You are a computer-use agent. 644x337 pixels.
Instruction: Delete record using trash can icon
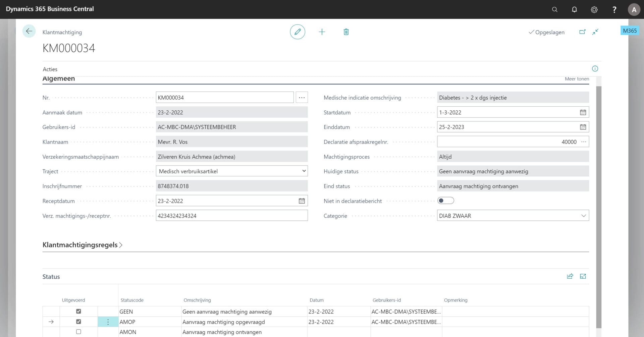click(346, 32)
